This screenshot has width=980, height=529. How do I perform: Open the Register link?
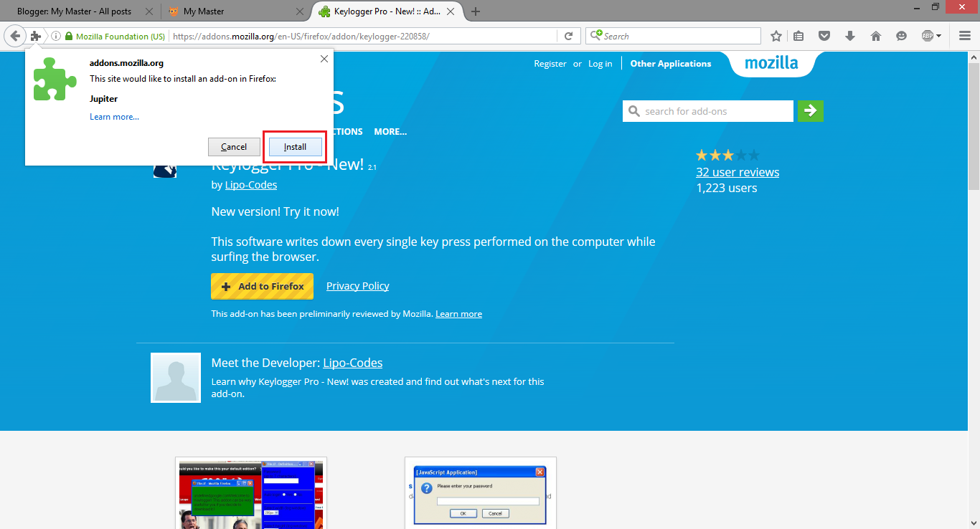550,64
